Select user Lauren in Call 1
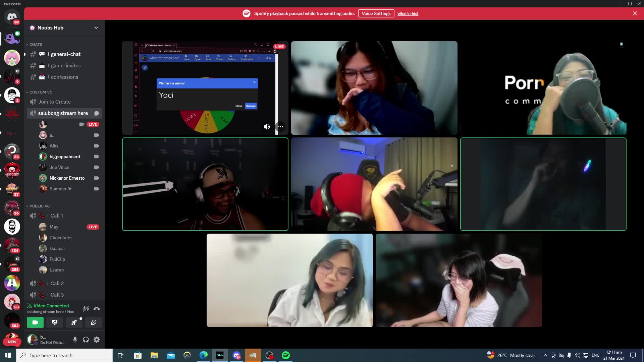The width and height of the screenshot is (644, 362). point(69,270)
